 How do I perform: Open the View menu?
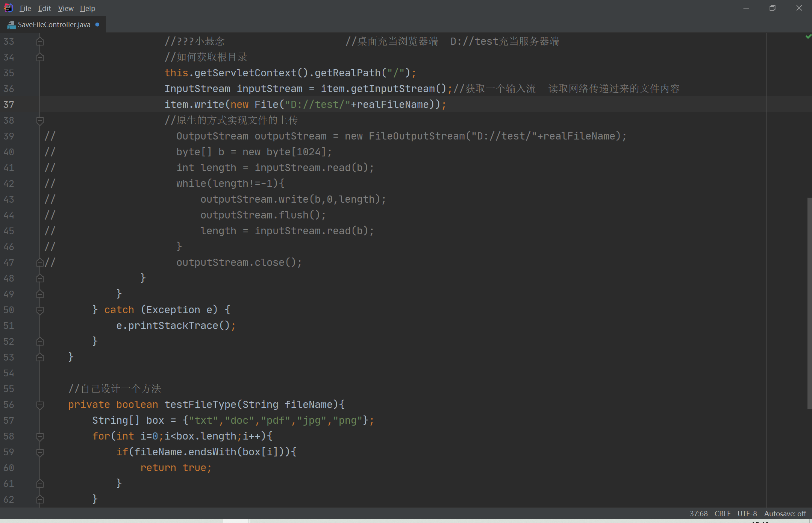pos(65,8)
